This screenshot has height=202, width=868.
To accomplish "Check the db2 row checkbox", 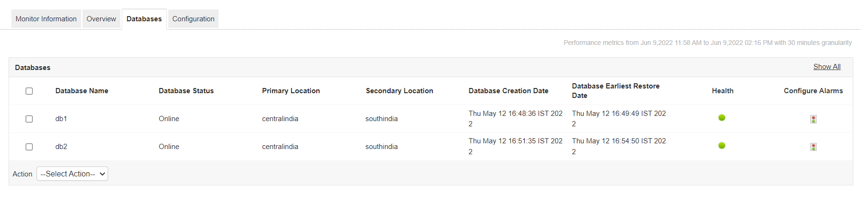I will [29, 147].
